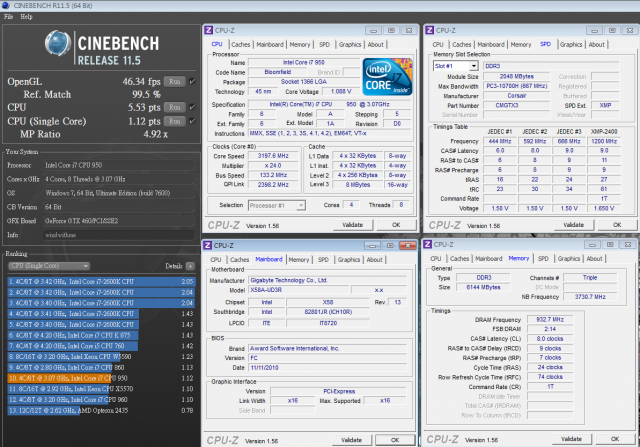
Task: Click the QPI Link value 2398.2 MHz
Action: (273, 185)
